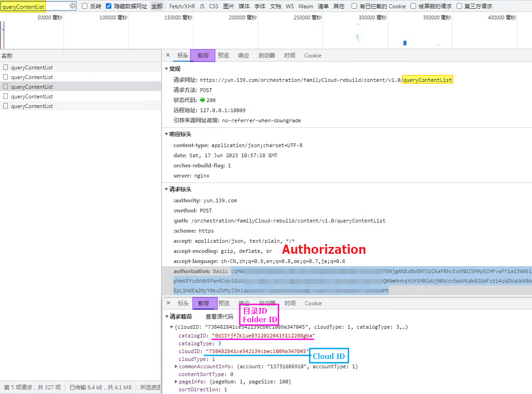Toggle the 反转 invert filter checkbox
The width and height of the screenshot is (532, 394).
pyautogui.click(x=85, y=6)
